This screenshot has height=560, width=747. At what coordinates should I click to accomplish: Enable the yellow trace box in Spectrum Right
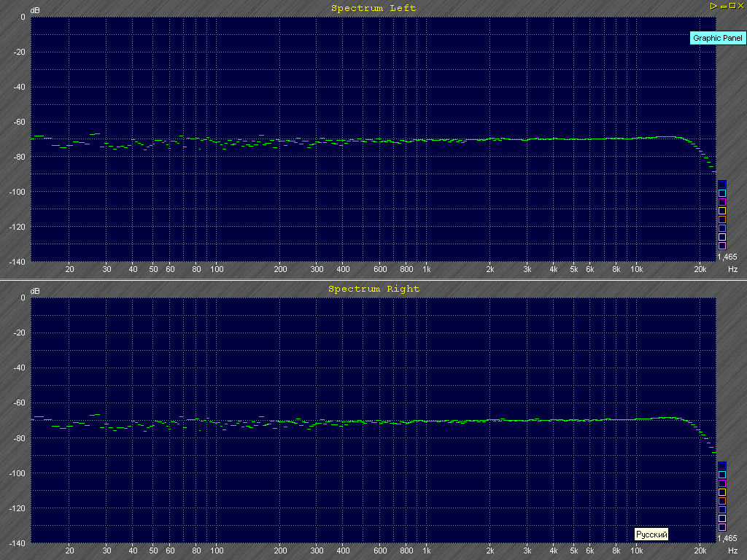click(x=722, y=492)
